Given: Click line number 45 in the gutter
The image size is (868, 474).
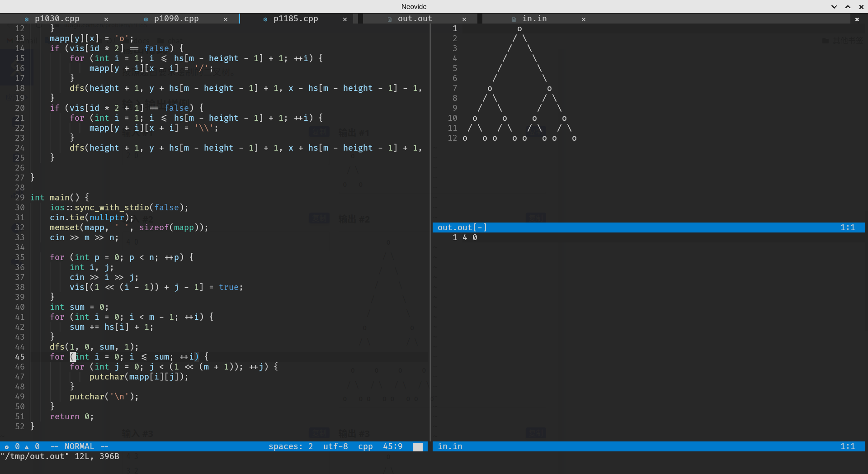Looking at the screenshot, I should coord(20,357).
